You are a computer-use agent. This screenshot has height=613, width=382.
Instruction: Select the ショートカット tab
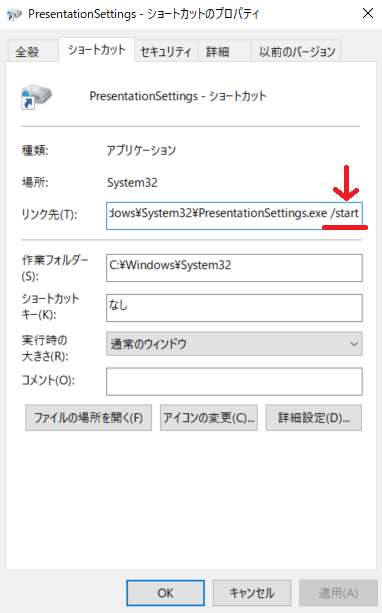coord(97,50)
